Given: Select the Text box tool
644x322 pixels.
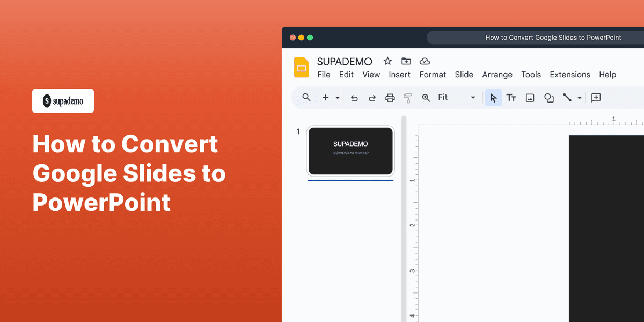Looking at the screenshot, I should 511,98.
